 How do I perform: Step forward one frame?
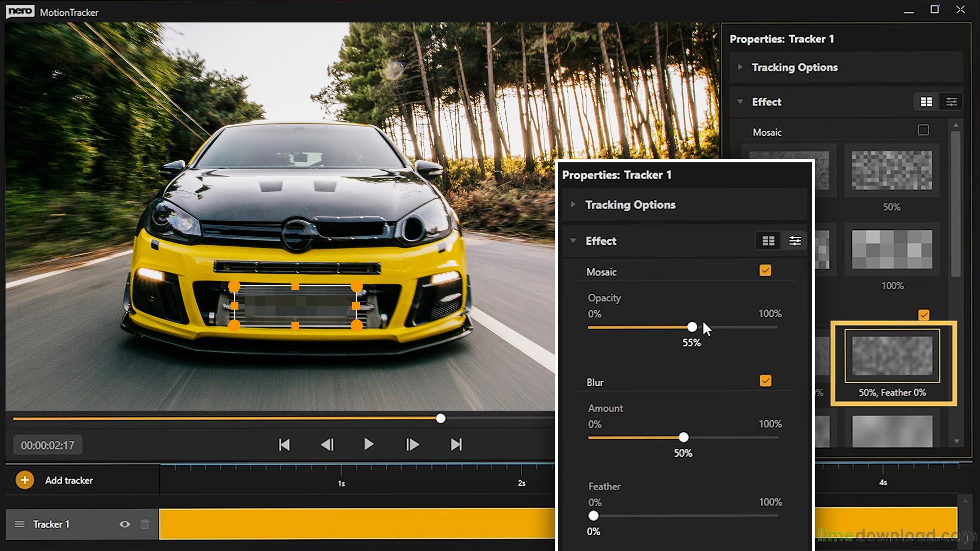[412, 445]
